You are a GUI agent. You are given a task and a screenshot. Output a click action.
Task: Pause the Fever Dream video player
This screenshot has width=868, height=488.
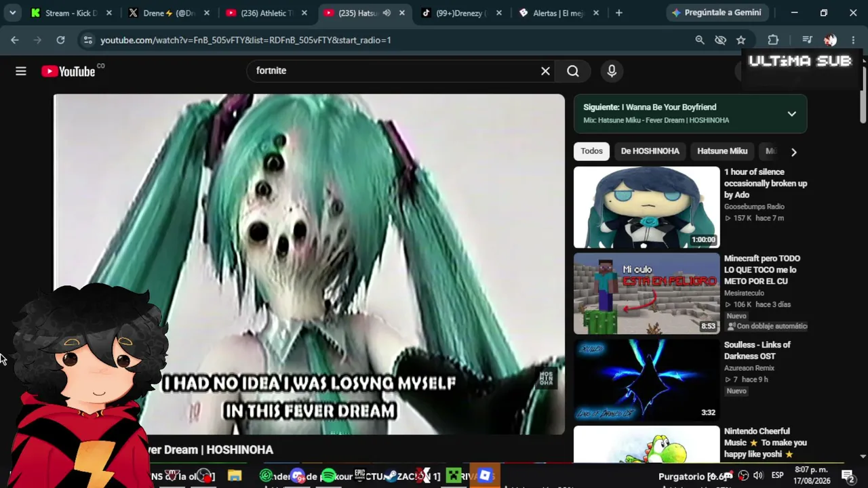pyautogui.click(x=309, y=264)
